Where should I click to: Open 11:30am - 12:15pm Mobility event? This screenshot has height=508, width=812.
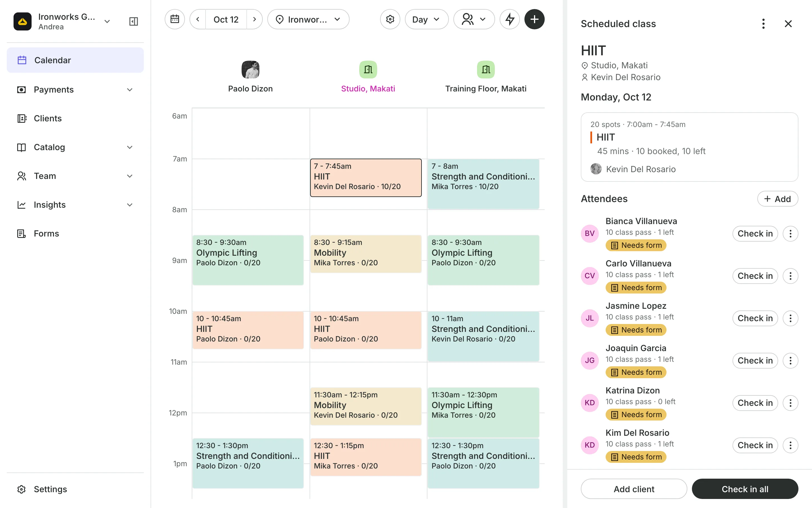(x=366, y=406)
